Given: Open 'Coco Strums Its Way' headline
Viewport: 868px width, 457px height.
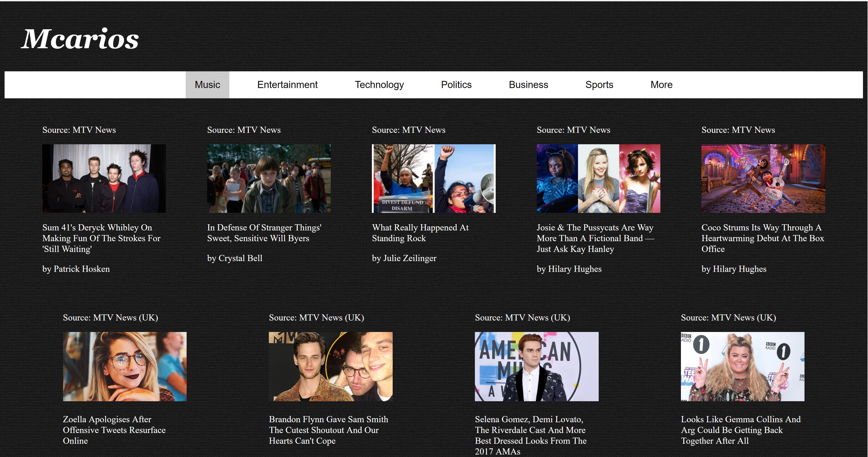Looking at the screenshot, I should 763,238.
